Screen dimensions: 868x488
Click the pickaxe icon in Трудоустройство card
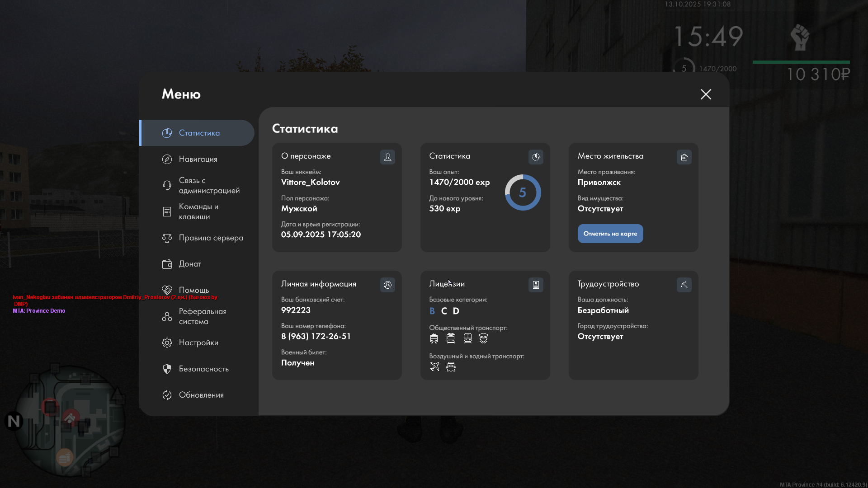tap(684, 285)
